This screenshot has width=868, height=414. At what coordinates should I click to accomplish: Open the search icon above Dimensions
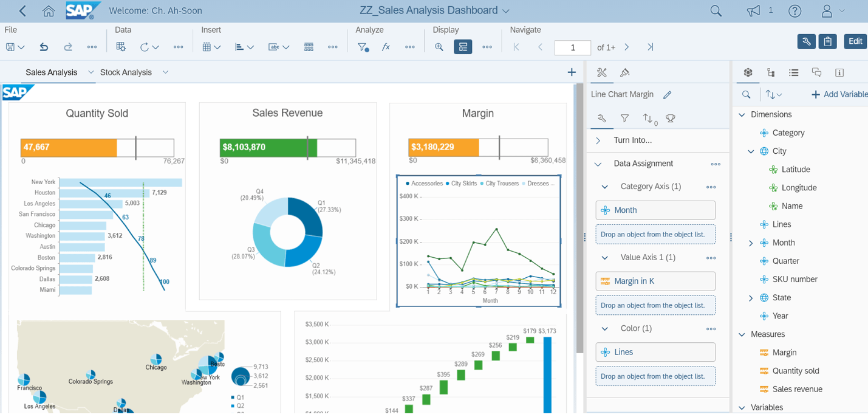(746, 94)
